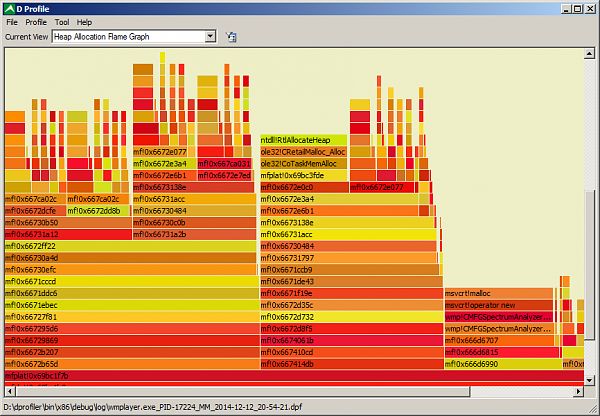Select the mf!0x66730efc frame
The height and width of the screenshot is (416, 600).
click(x=131, y=270)
